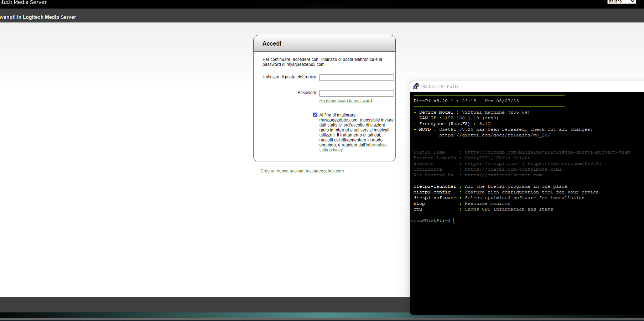Click the 'Device model' line in the terminal
Image resolution: width=644 pixels, height=321 pixels.
(472, 112)
